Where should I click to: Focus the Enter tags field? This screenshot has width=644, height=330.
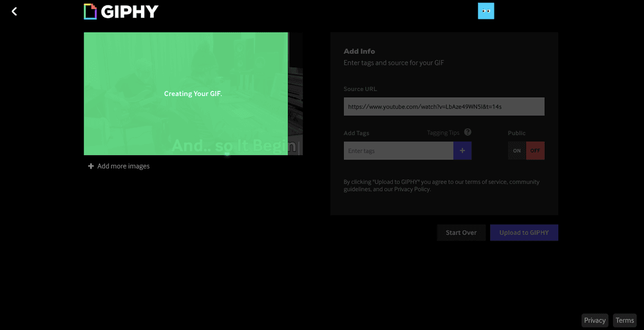click(x=399, y=151)
